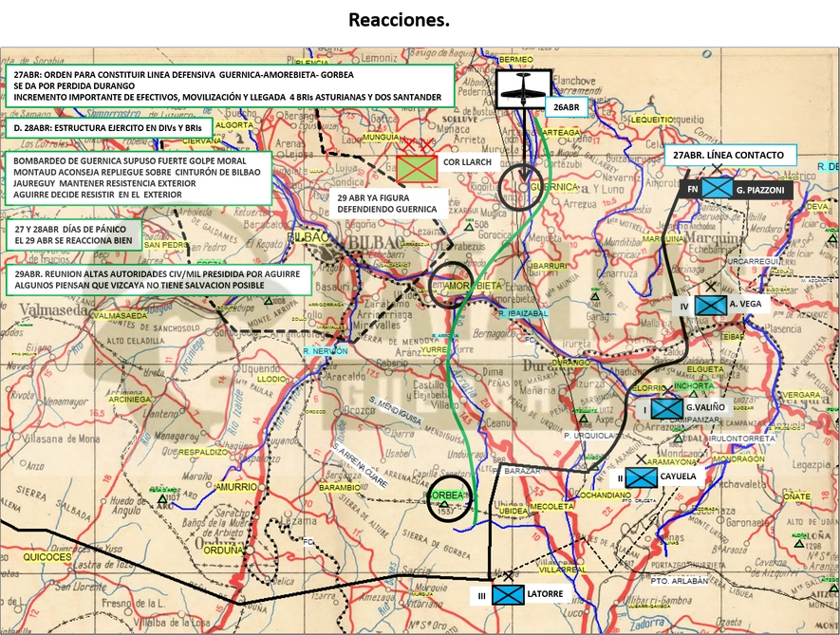Select the blue CAYUELA brigade symbol

pyautogui.click(x=642, y=477)
